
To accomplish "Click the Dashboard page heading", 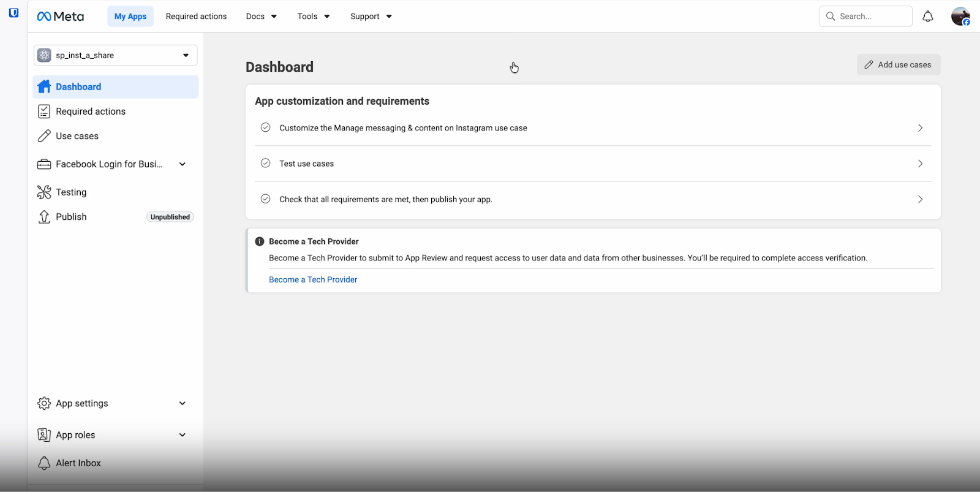I will (279, 67).
